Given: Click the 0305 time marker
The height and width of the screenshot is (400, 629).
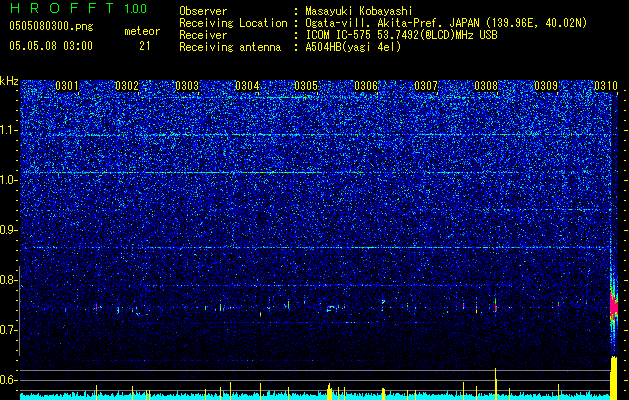Looking at the screenshot, I should (x=306, y=86).
